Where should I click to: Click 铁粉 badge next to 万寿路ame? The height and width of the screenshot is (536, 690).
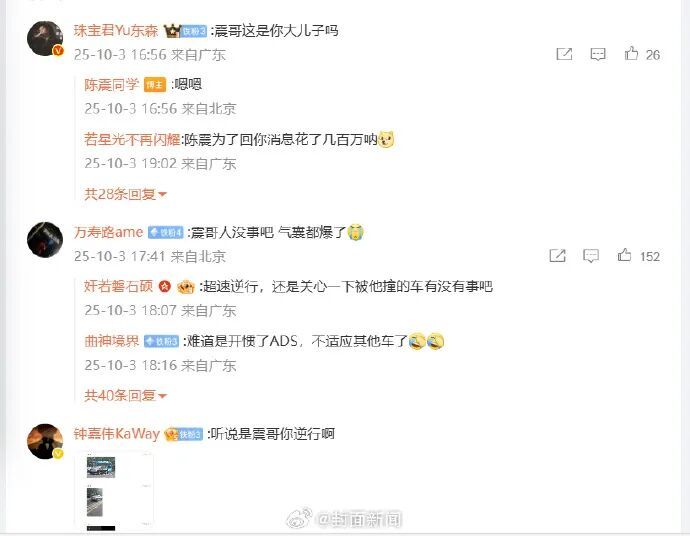tap(165, 232)
